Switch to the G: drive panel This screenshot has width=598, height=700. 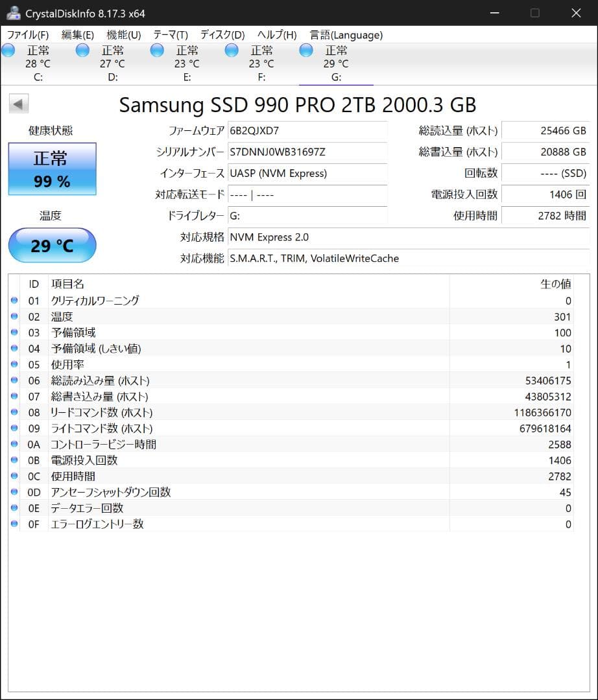click(x=336, y=63)
